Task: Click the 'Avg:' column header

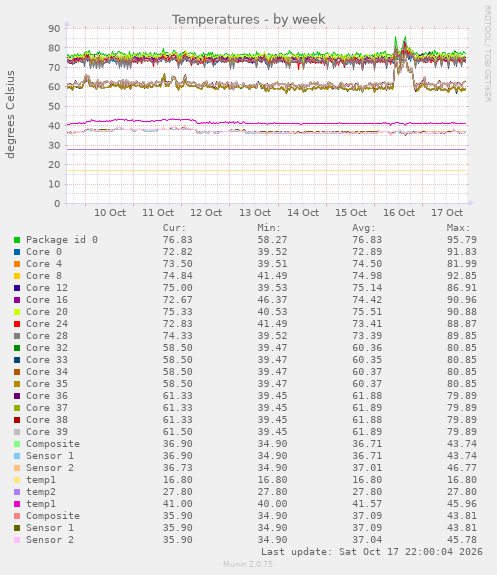Action: [x=364, y=228]
